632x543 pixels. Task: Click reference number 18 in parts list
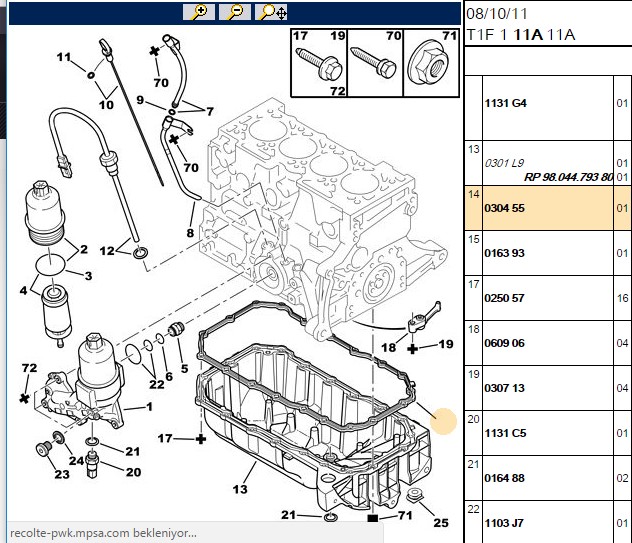tap(474, 329)
